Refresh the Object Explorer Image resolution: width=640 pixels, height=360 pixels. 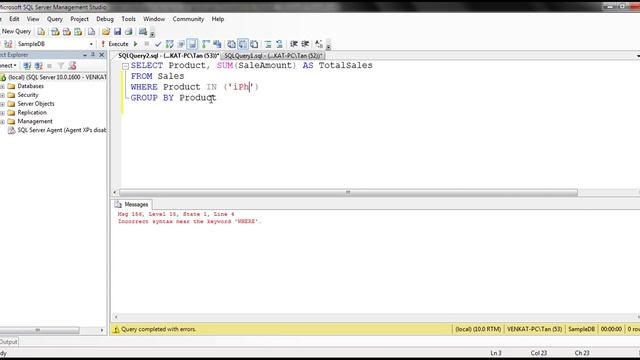click(72, 66)
